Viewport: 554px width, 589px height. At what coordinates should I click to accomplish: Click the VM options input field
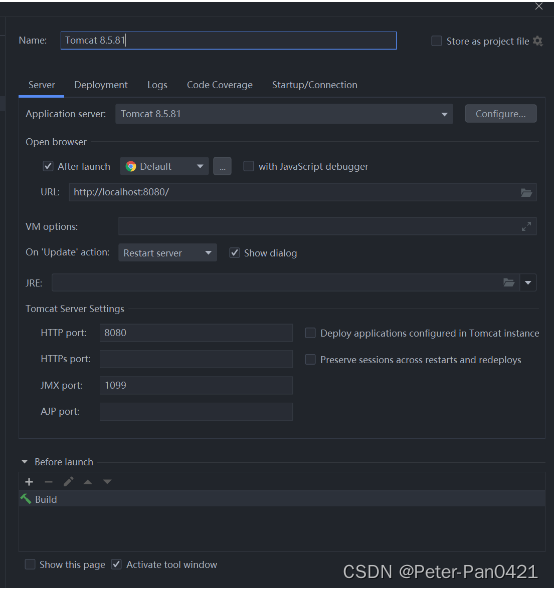coord(327,227)
